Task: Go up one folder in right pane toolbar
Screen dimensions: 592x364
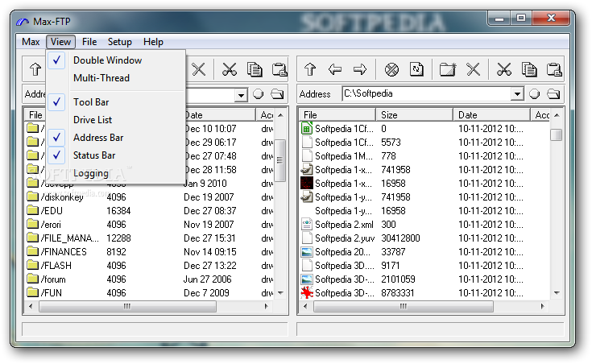Action: coord(310,69)
